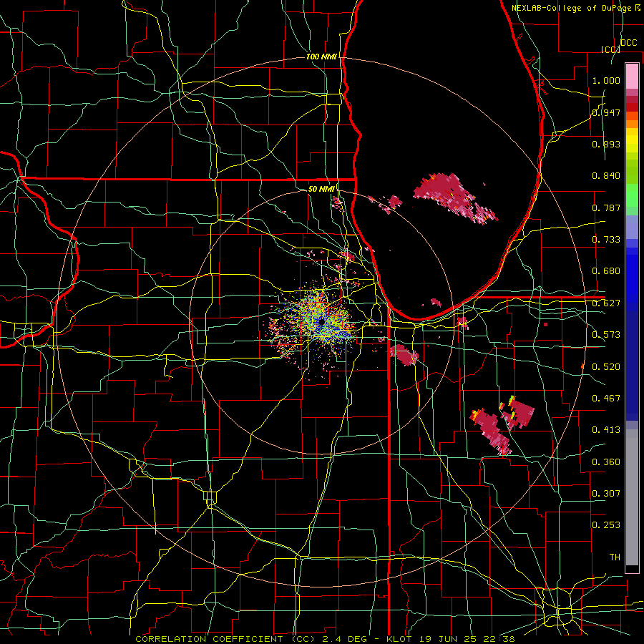The width and height of the screenshot is (644, 644).
Task: Click the crimson echo just east of the state line
Action: click(x=404, y=355)
